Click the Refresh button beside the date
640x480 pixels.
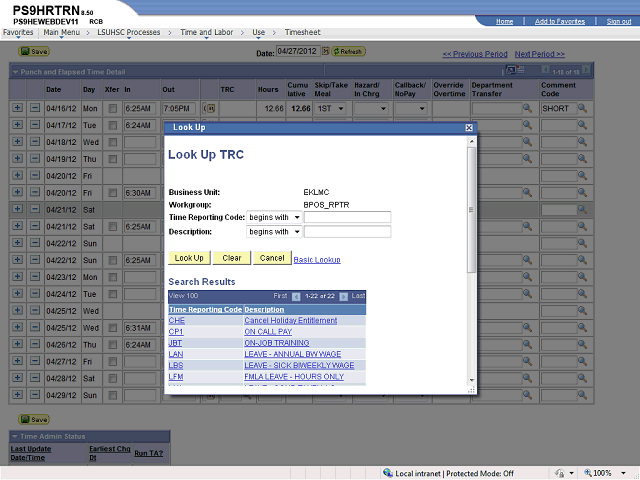[349, 51]
